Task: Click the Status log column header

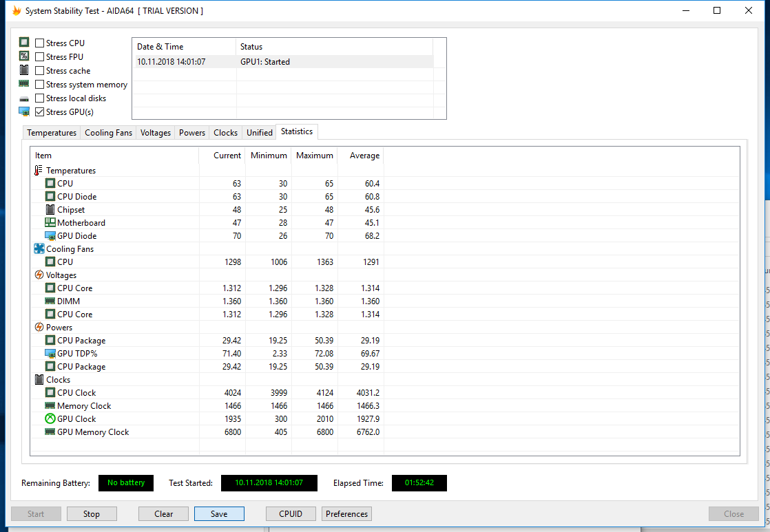Action: (335, 47)
